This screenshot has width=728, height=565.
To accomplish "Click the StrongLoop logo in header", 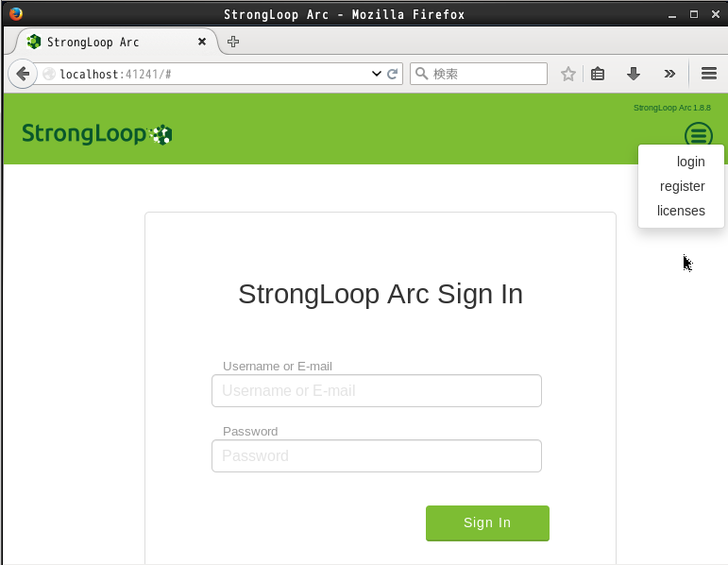I will coord(97,134).
